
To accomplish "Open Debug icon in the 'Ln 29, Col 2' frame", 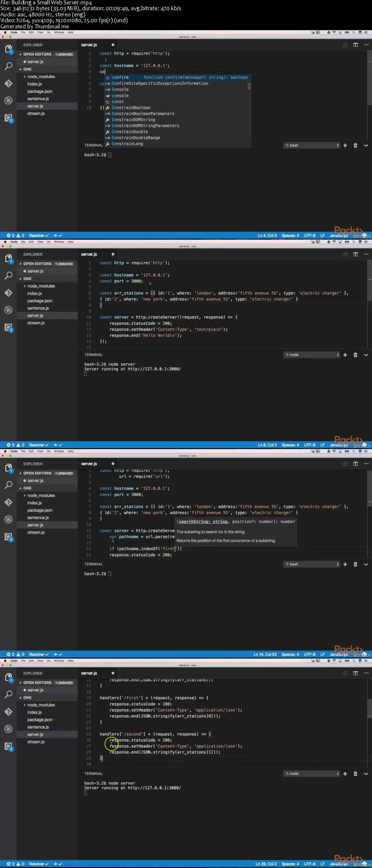I will tap(8, 729).
